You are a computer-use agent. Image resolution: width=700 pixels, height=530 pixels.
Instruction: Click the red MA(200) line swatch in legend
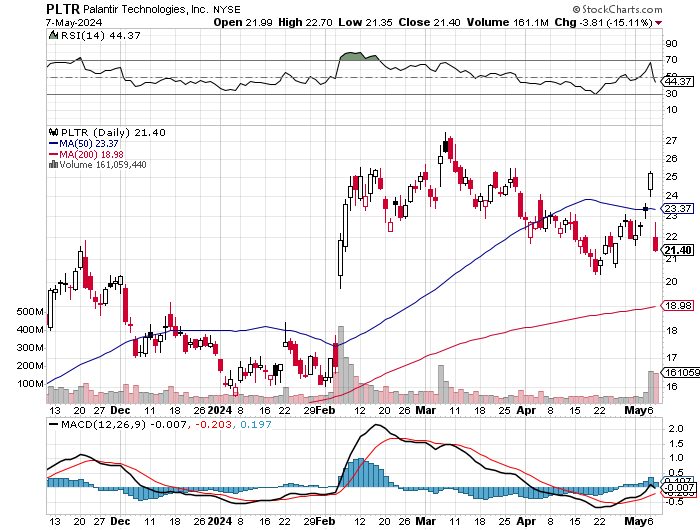pyautogui.click(x=53, y=154)
